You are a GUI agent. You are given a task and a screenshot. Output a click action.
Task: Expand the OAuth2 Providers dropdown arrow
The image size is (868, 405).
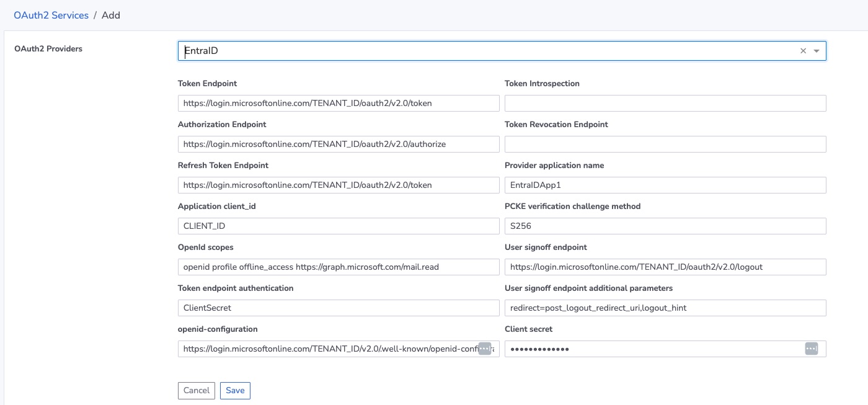[x=817, y=51]
